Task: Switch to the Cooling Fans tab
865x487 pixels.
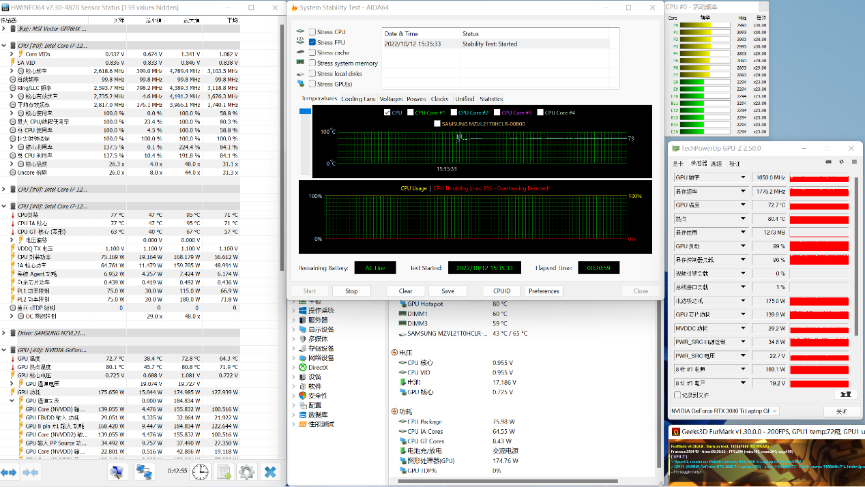Action: (357, 99)
